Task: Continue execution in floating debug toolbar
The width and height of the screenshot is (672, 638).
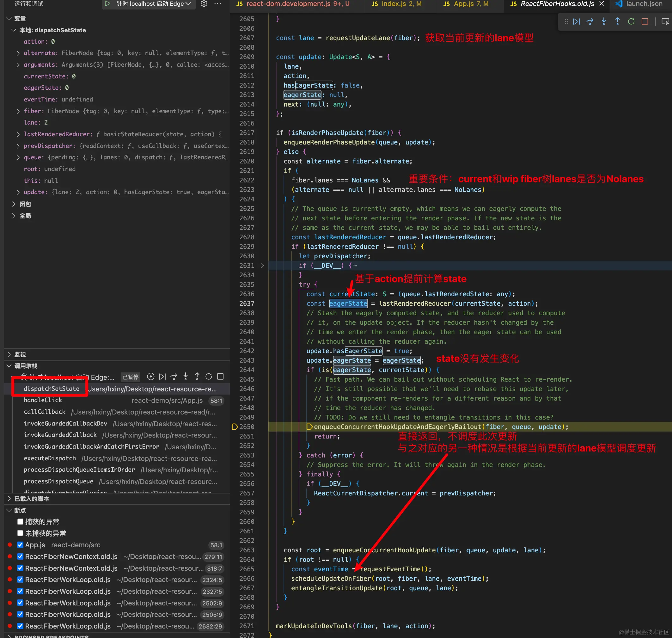Action: coord(577,21)
